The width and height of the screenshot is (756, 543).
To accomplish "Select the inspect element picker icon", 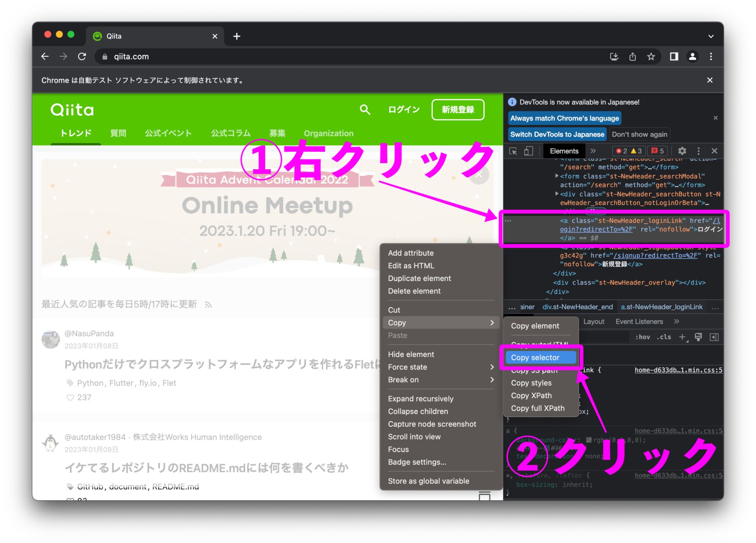I will 513,151.
